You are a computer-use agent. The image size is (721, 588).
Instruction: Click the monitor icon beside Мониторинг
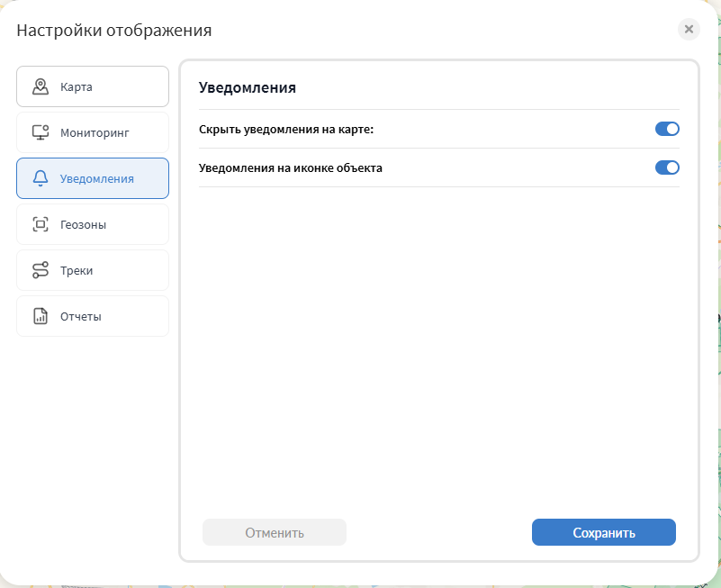pos(41,132)
